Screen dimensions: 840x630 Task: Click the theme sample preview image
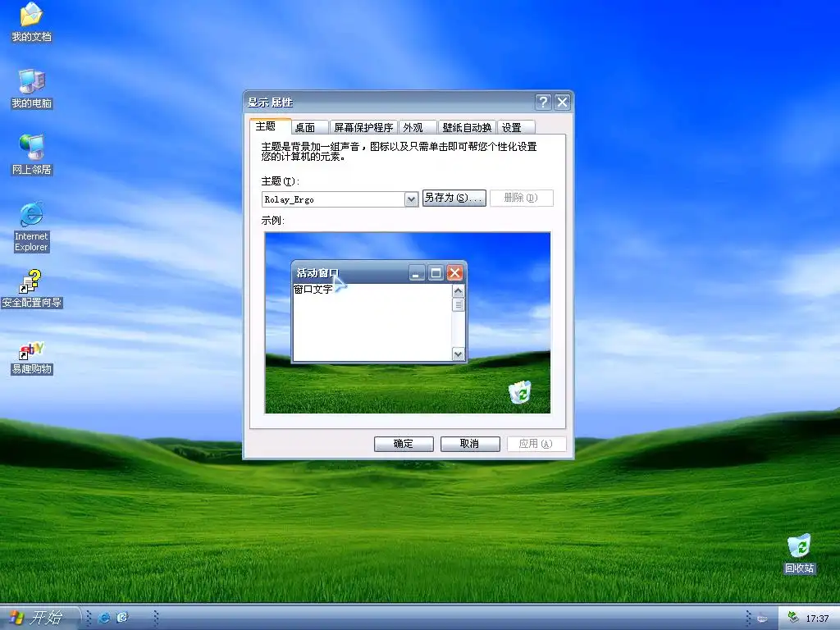coord(408,322)
